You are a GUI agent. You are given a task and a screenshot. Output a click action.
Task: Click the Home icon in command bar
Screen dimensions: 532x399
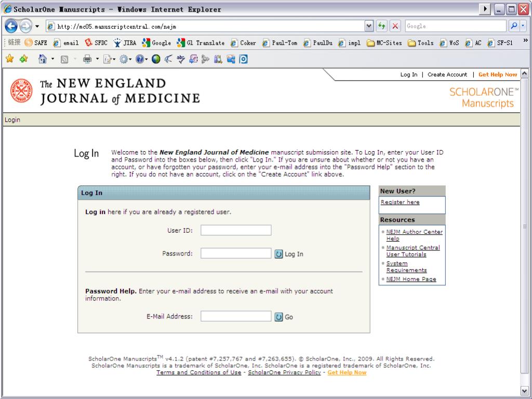(x=43, y=59)
